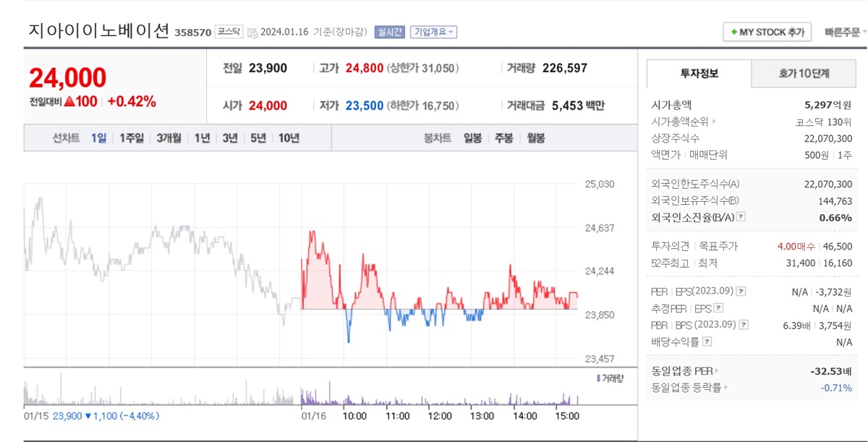This screenshot has height=442, width=868.
Task: Select the 1년 line chart period
Action: (x=202, y=138)
